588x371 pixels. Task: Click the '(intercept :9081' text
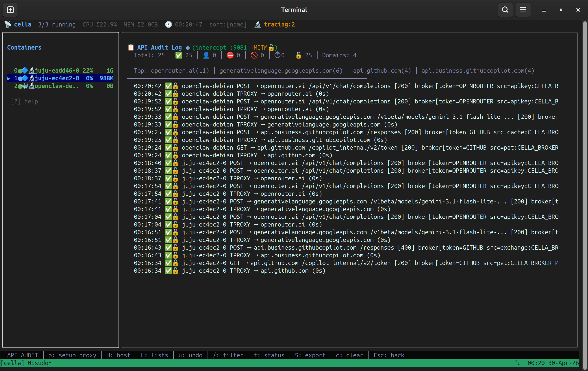(x=220, y=47)
